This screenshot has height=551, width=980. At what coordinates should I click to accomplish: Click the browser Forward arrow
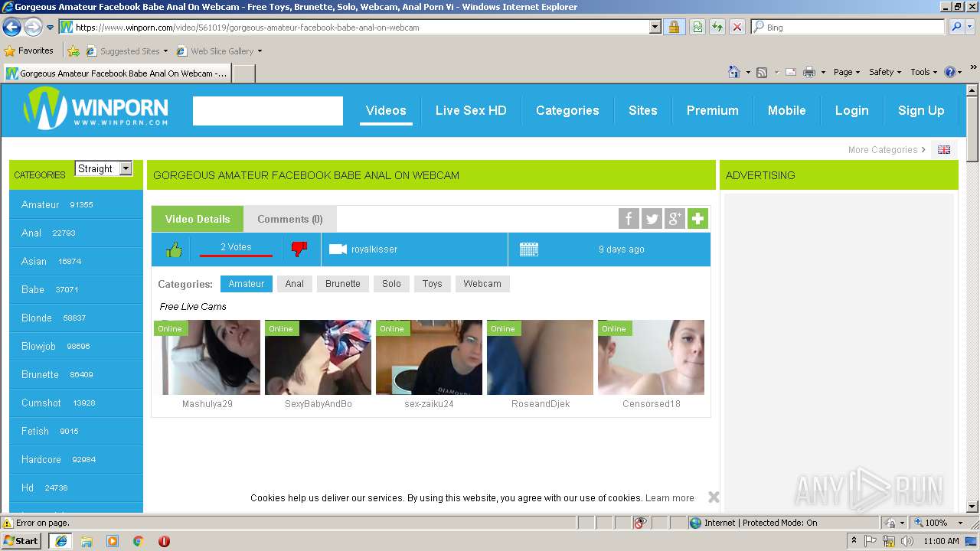33,28
